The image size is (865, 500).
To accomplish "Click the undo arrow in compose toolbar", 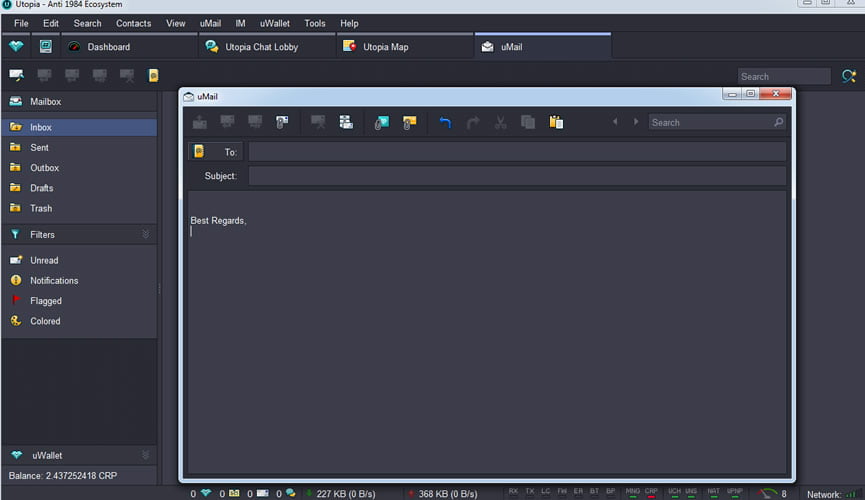I will tap(445, 122).
